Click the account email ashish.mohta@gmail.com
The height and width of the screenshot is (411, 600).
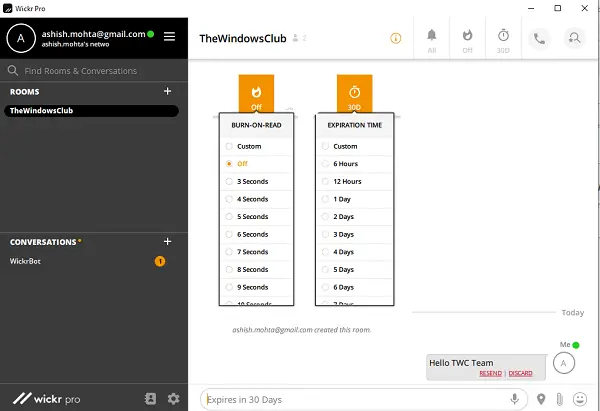coord(93,34)
